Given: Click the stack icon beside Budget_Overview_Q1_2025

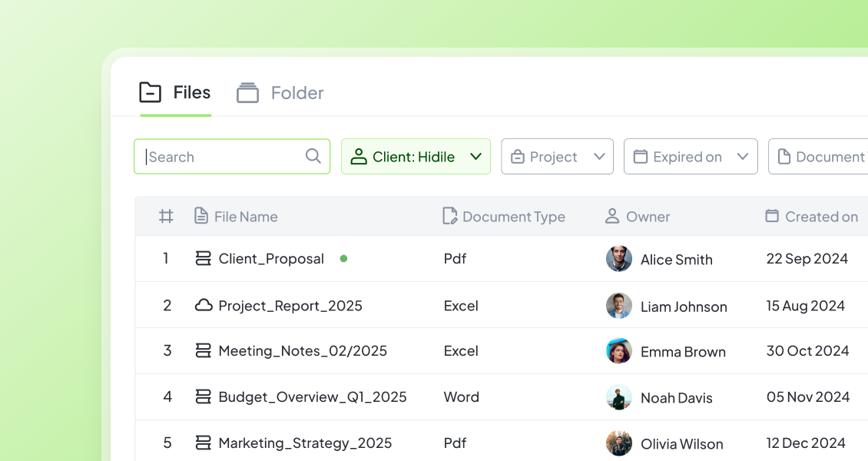Looking at the screenshot, I should [x=203, y=396].
